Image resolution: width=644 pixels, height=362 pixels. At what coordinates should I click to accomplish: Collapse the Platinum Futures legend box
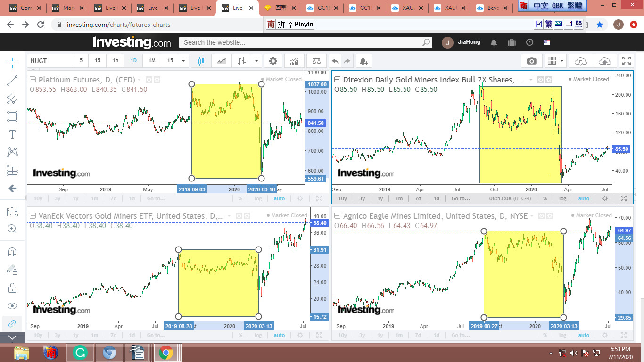[33, 80]
